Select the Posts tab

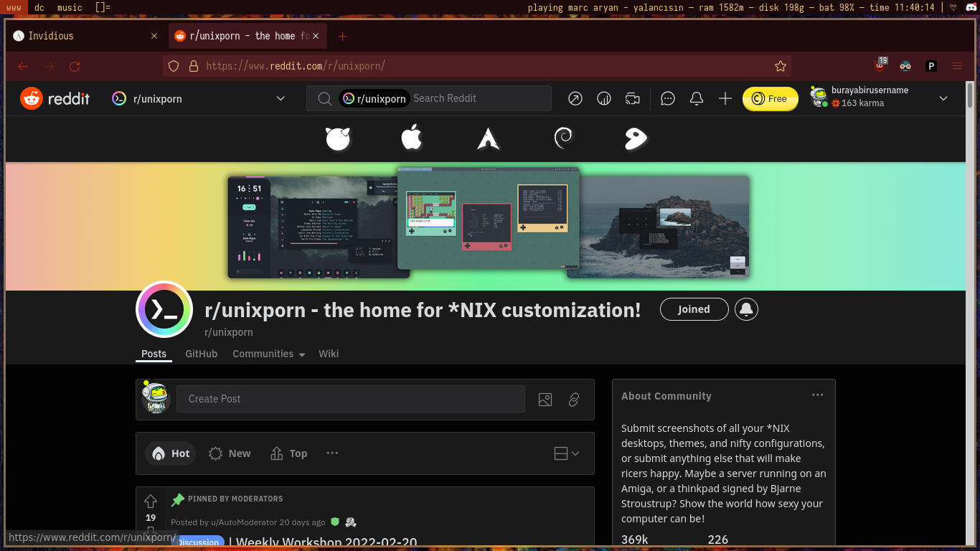coord(154,354)
